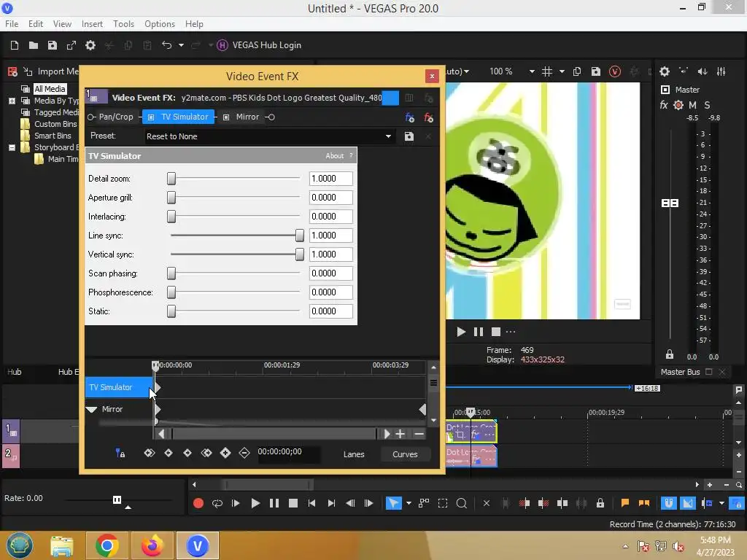
Task: Toggle the preview grid overlay icon
Action: 547,71
